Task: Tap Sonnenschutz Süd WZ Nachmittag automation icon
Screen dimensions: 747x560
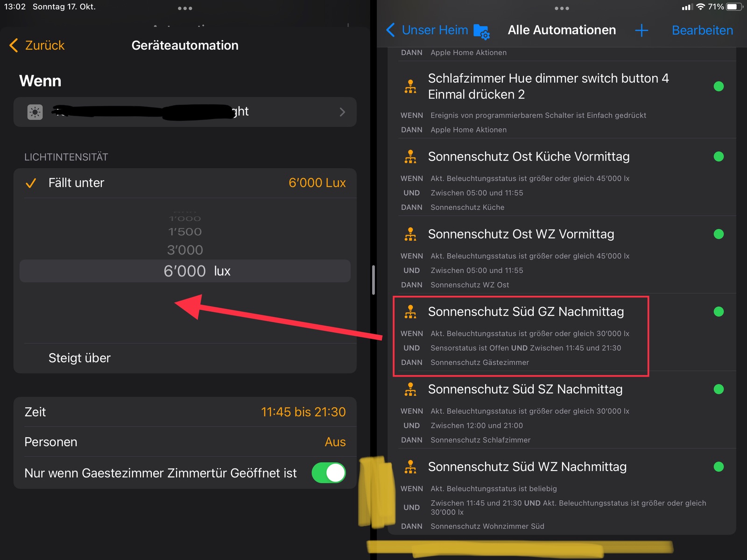Action: point(410,467)
